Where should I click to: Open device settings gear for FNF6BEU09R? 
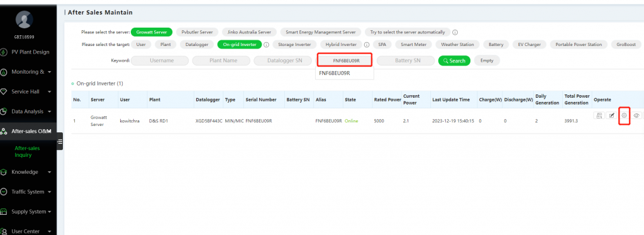click(x=624, y=116)
